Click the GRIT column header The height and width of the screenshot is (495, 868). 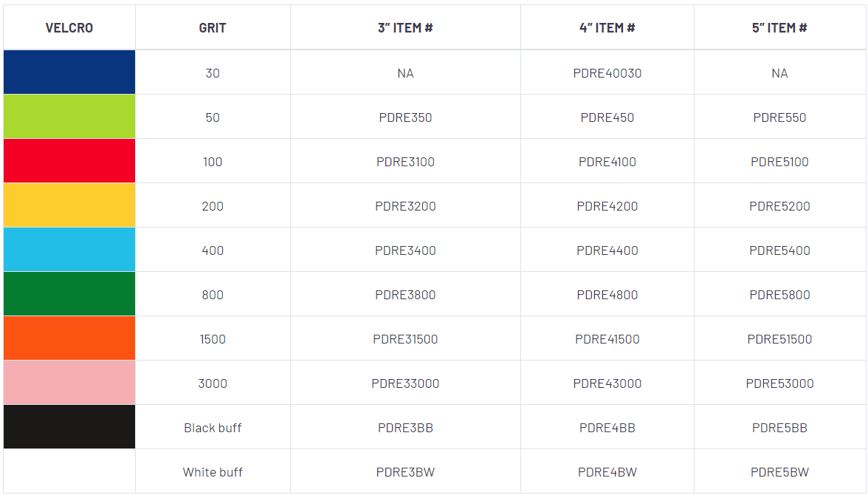(x=213, y=28)
